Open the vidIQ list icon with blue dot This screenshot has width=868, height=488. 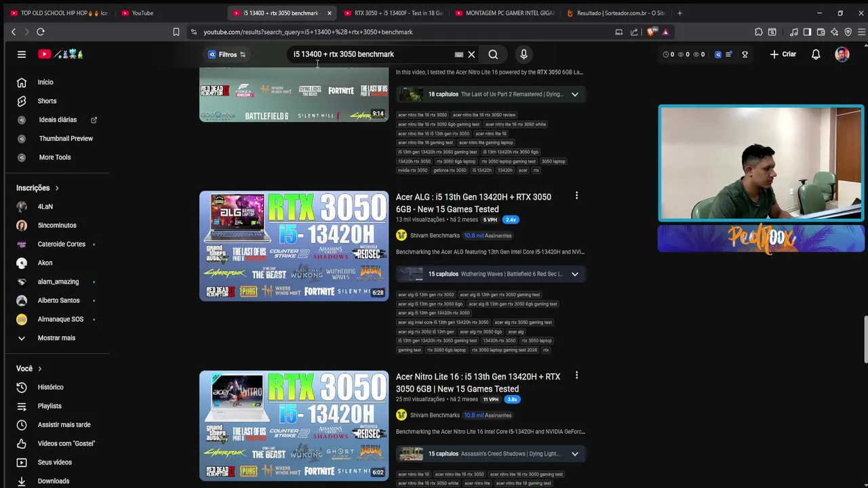click(x=729, y=54)
